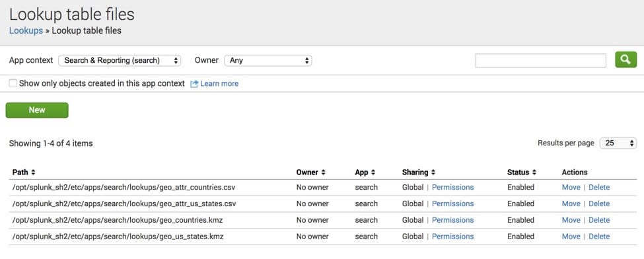Open Permissions for geo_countries.kmz
This screenshot has height=259, width=644.
pos(452,221)
